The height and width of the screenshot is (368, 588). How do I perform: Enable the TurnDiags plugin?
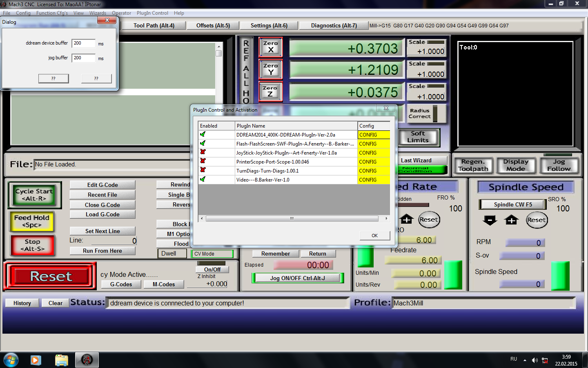(x=203, y=171)
